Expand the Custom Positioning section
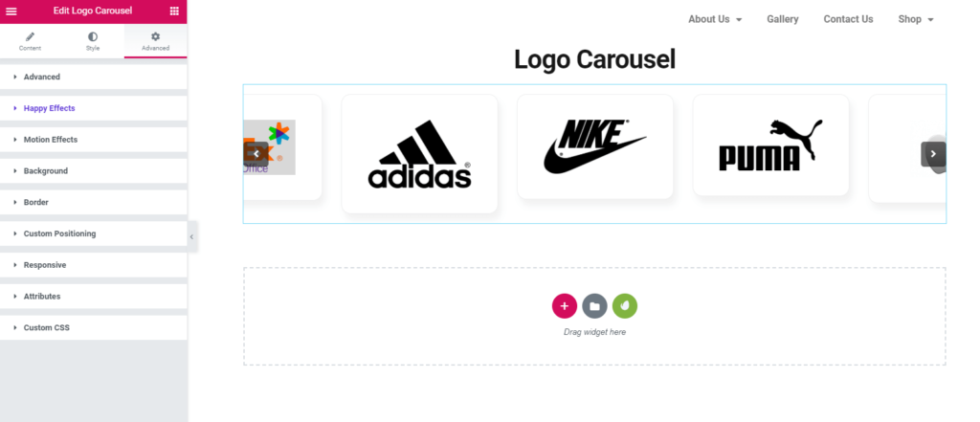The width and height of the screenshot is (980, 422). 59,233
